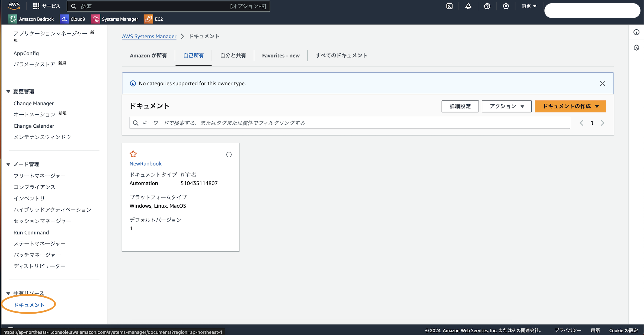The image size is (644, 335).
Task: Open the アクション dropdown
Action: 506,106
